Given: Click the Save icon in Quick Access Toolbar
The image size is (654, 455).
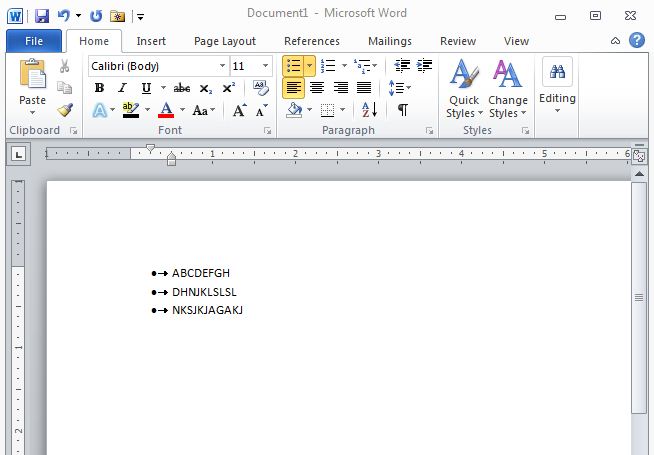Looking at the screenshot, I should [42, 16].
